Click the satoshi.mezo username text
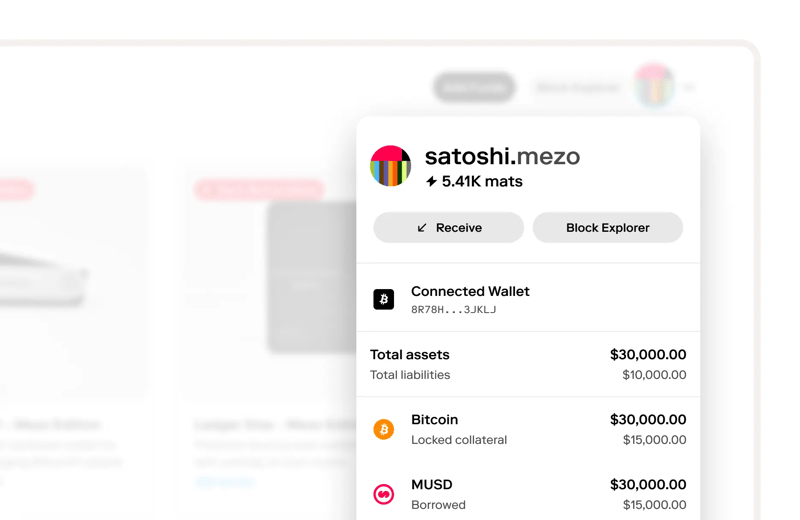 (x=502, y=156)
